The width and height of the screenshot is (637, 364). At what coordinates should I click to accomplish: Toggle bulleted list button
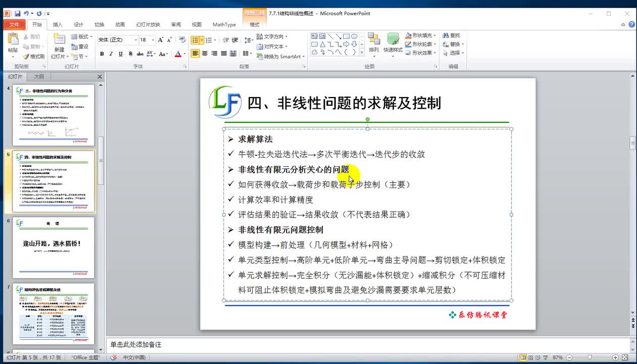coord(195,40)
